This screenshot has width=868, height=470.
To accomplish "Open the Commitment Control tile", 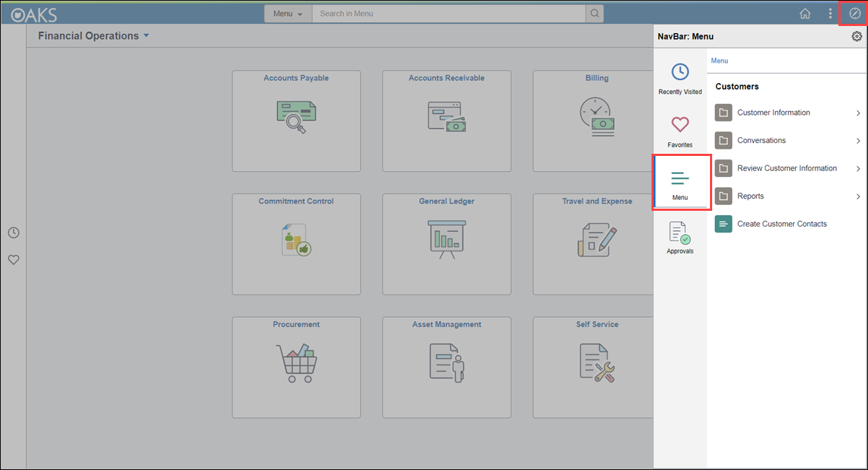I will click(x=296, y=244).
